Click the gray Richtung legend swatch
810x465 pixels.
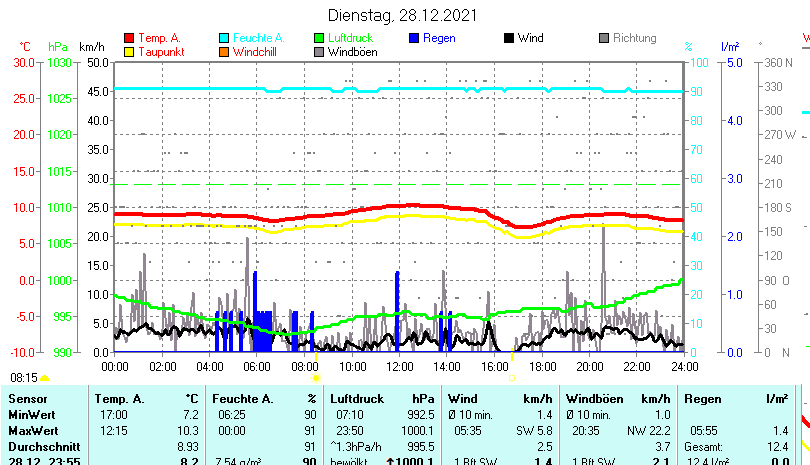[604, 38]
